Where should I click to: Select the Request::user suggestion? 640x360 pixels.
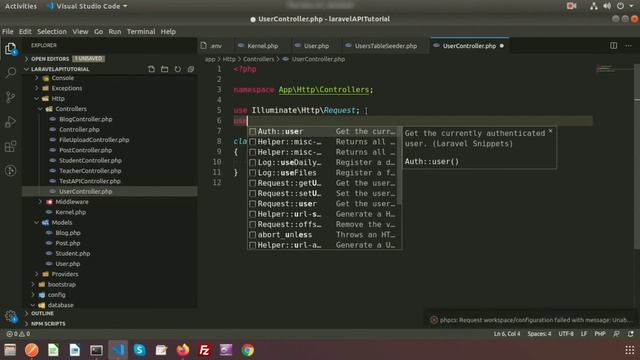coord(323,204)
